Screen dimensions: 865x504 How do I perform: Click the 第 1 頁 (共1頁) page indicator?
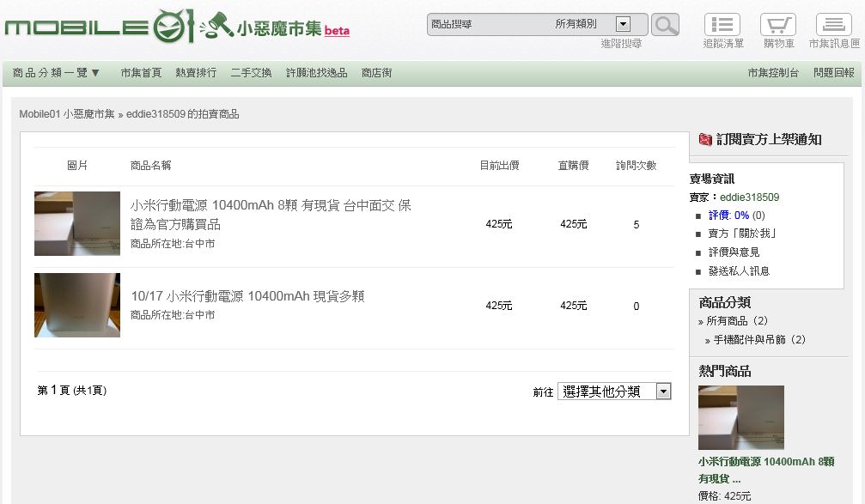71,391
